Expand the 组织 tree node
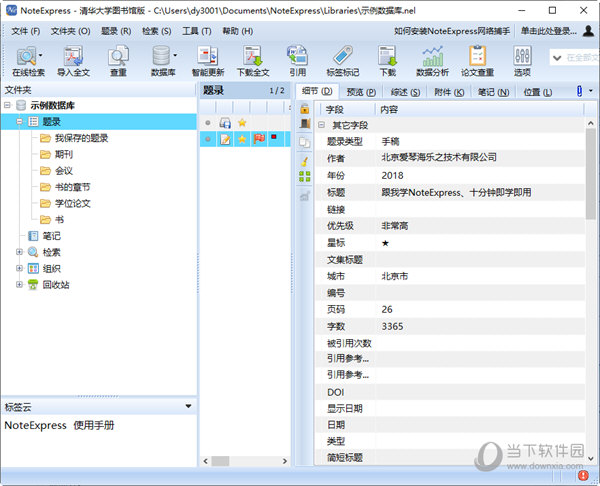The image size is (600, 486). [19, 268]
